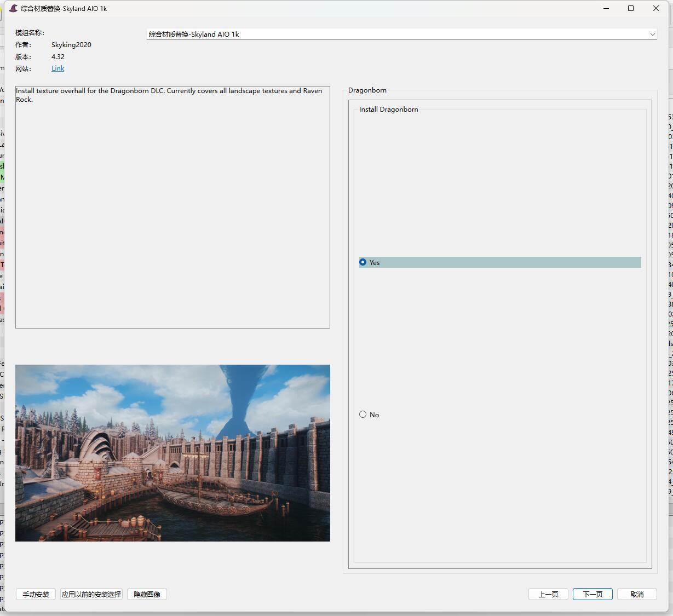Screen dimensions: 673x616
Task: Open the mod name dropdown arrow
Action: click(652, 34)
